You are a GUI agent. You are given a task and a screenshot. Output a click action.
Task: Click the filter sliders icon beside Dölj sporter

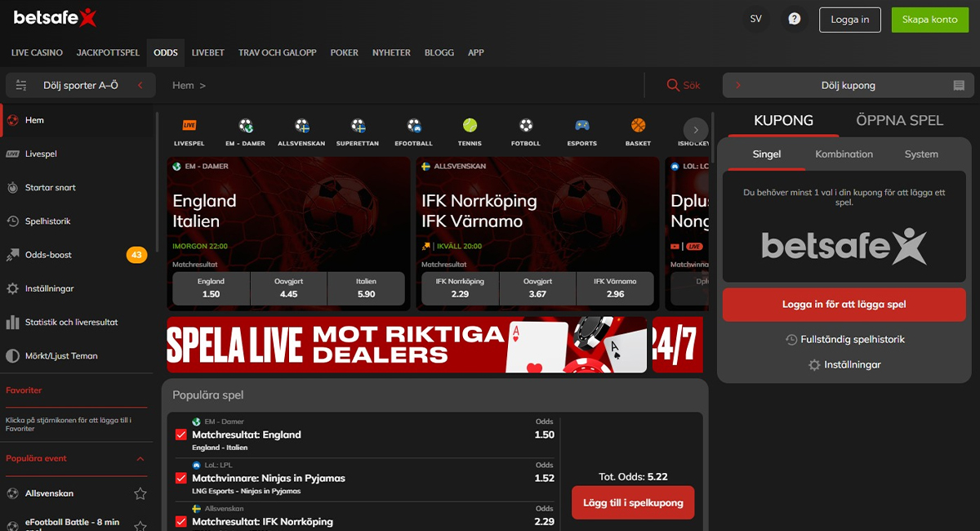click(21, 85)
